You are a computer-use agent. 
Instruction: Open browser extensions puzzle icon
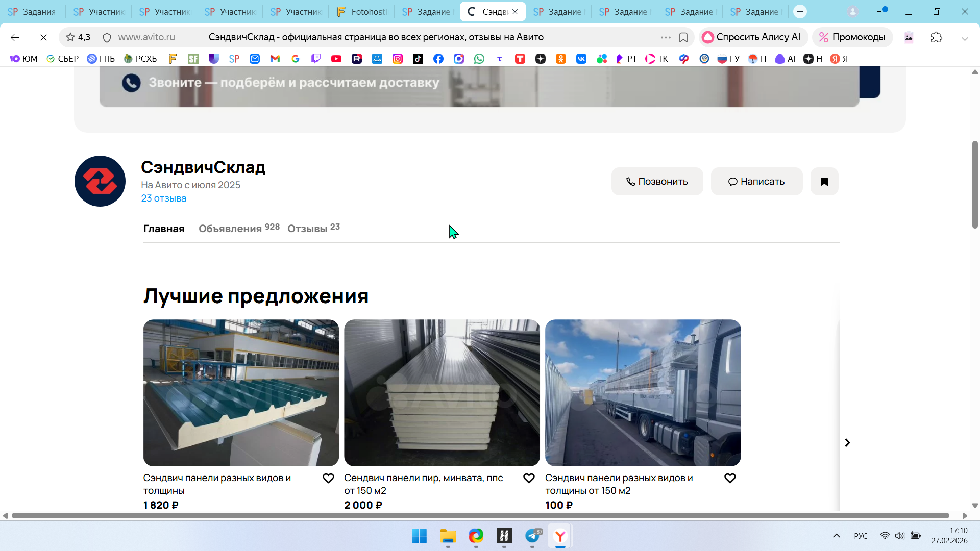936,37
